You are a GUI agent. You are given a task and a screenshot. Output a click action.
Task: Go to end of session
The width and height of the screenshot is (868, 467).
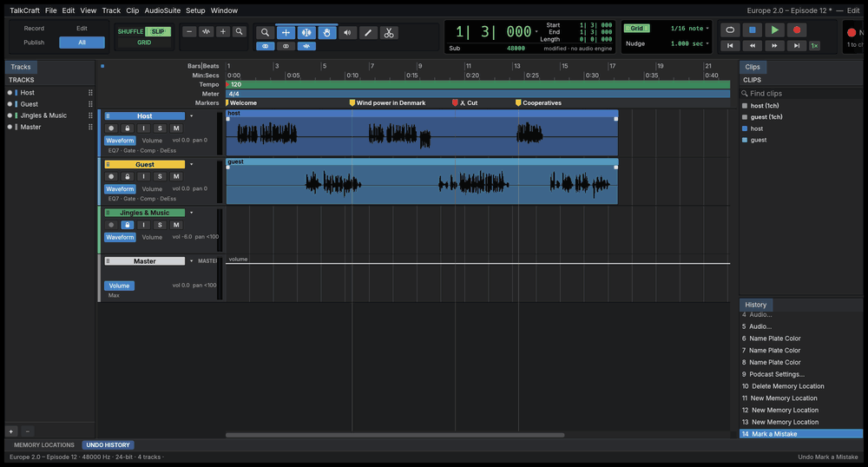797,45
